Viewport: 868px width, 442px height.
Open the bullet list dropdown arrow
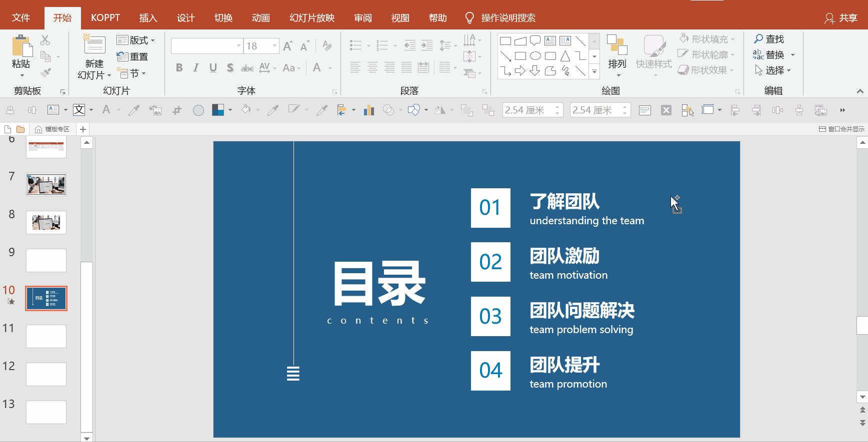point(368,46)
